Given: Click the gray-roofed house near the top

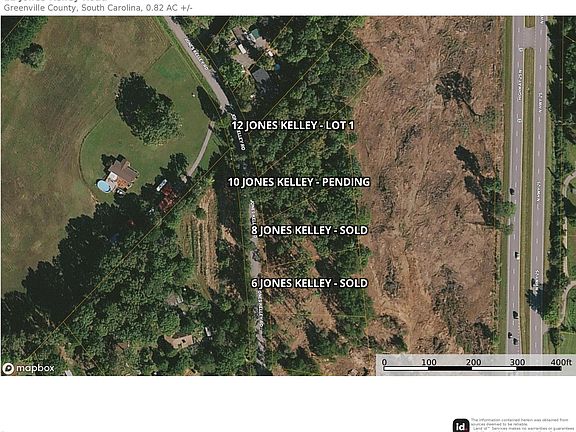Looking at the screenshot, I should point(261,76).
